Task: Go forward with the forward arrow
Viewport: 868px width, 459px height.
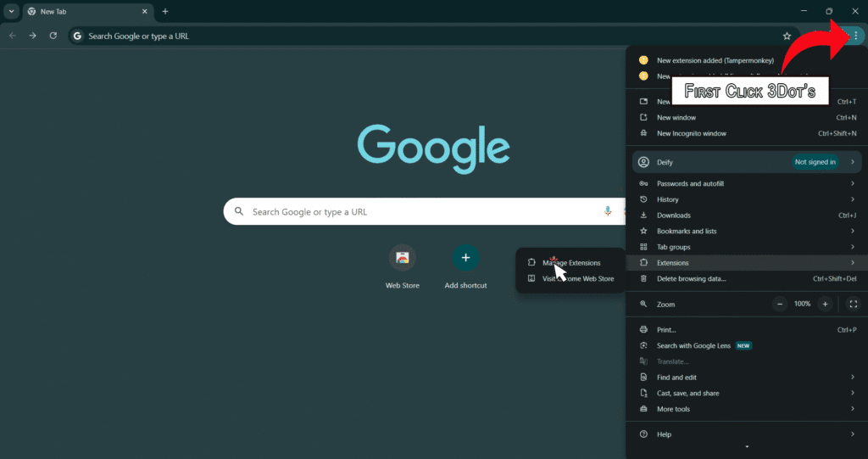Action: tap(33, 36)
